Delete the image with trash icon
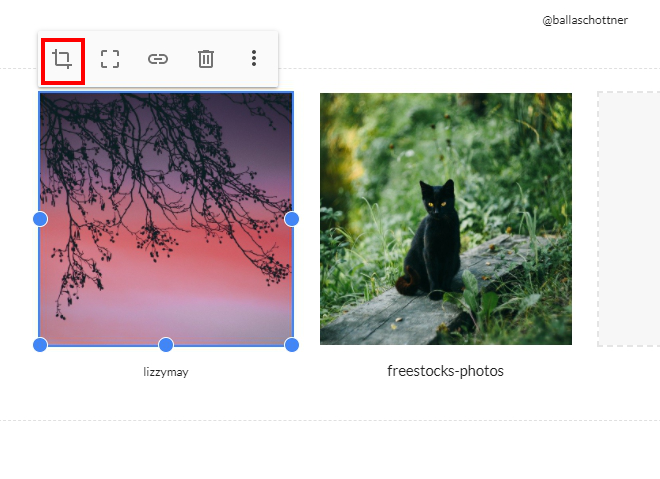Viewport: 660px width, 479px height. [206, 59]
